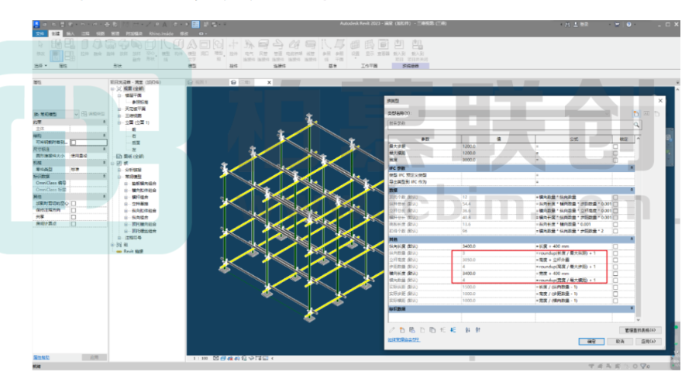
Task: Open family type selector dropdown in properties panel
Action: point(76,114)
